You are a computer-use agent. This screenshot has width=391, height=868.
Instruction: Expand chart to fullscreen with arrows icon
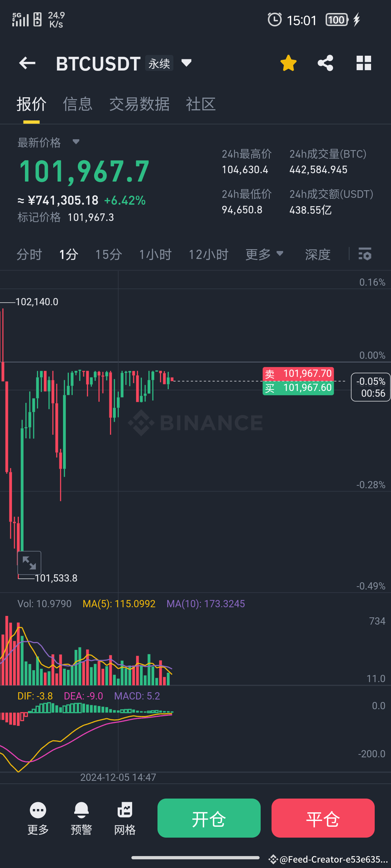(x=29, y=563)
